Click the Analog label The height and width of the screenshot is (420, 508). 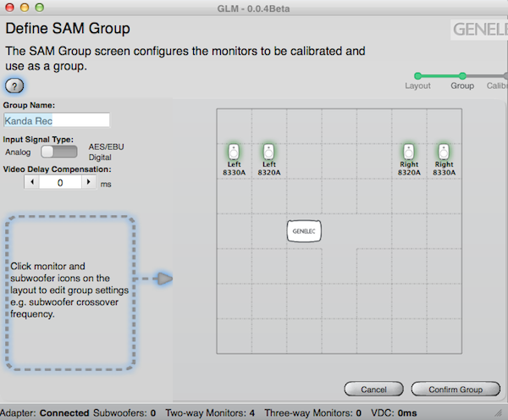coord(18,152)
